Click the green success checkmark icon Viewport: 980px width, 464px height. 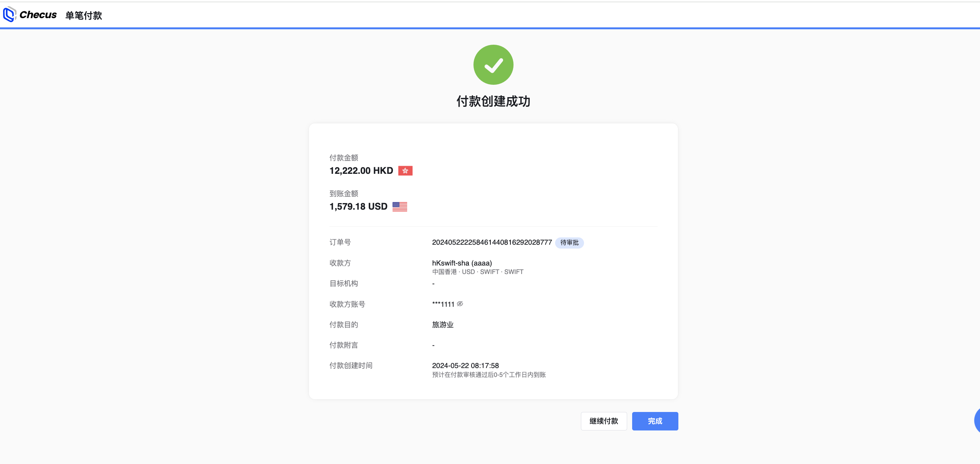(493, 65)
